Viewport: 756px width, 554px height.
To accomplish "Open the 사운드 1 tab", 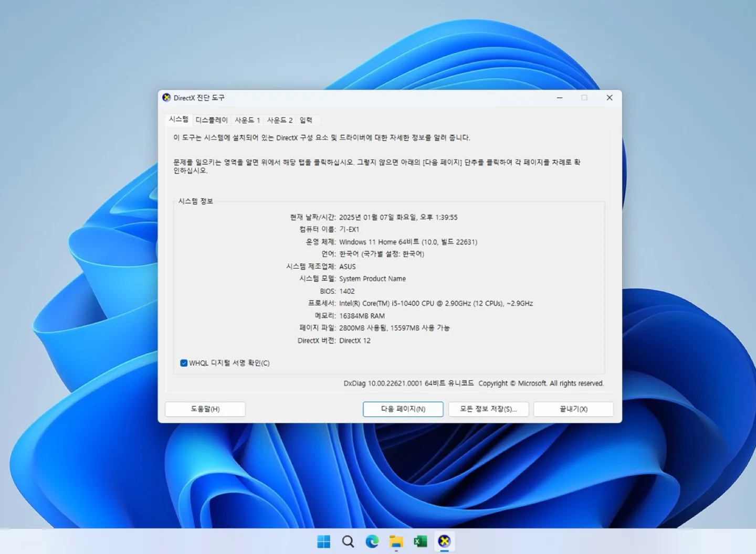I will [x=247, y=120].
